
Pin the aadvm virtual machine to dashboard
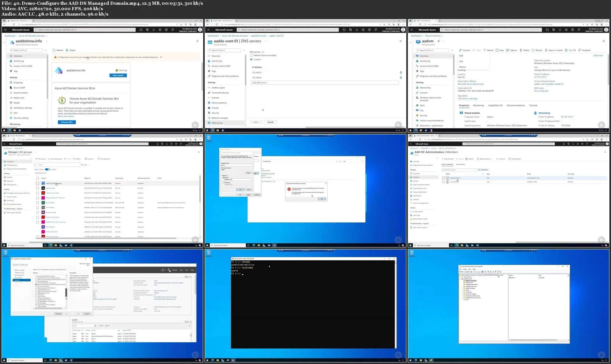point(438,41)
